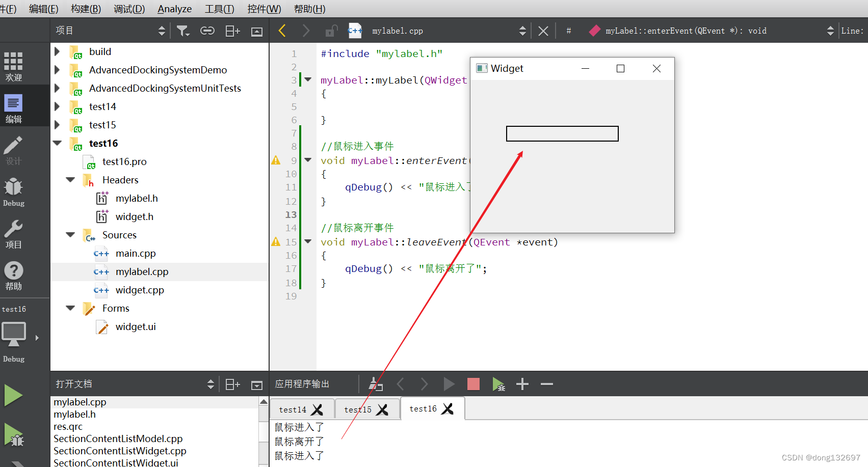The width and height of the screenshot is (868, 467).
Task: Collapse the Sources folder
Action: point(70,235)
